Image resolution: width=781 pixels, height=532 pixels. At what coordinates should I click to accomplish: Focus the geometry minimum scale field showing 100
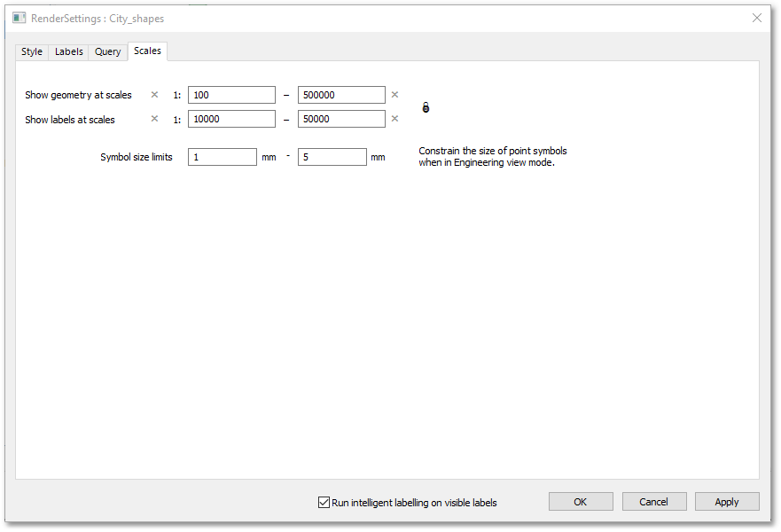pyautogui.click(x=231, y=95)
